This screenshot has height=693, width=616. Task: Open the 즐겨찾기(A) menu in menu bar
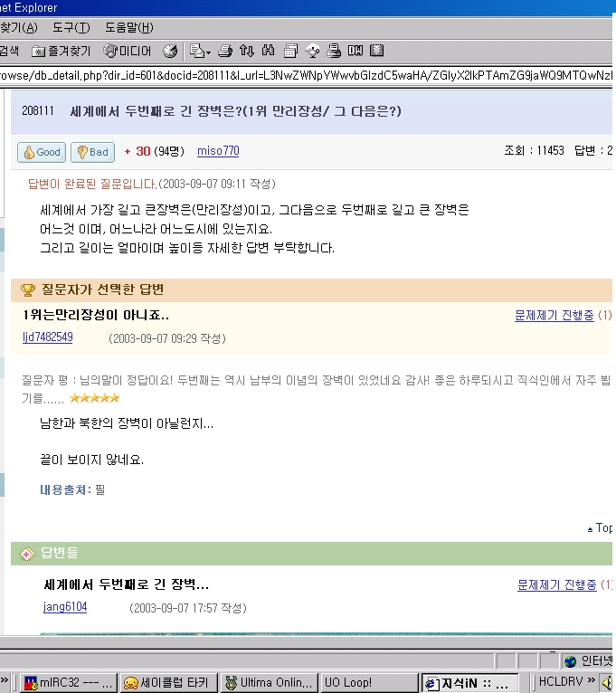[19, 27]
